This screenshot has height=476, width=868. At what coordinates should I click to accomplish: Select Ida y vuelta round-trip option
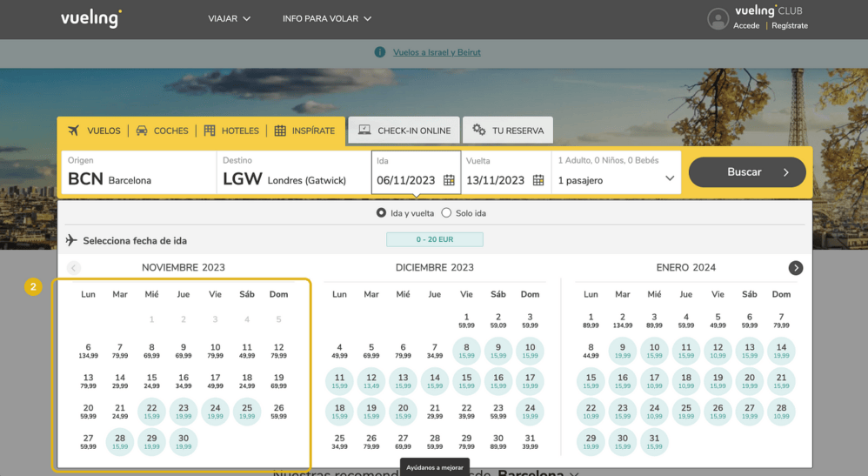click(x=381, y=213)
